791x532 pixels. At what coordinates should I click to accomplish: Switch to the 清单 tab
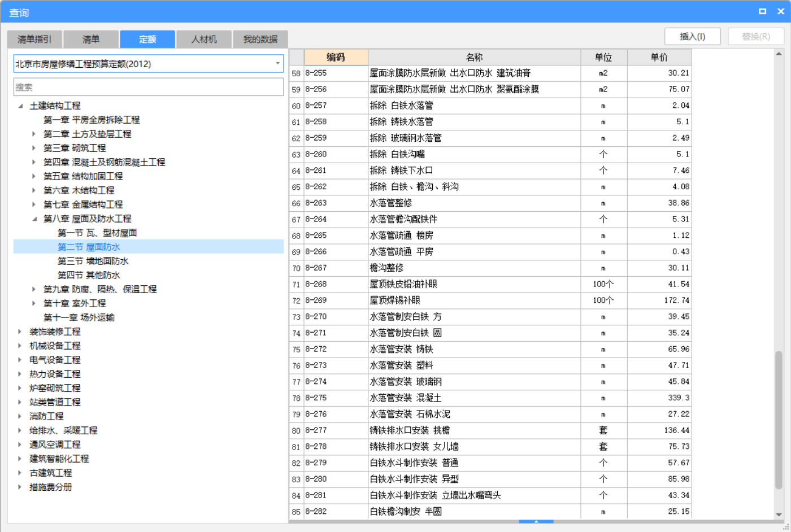click(x=91, y=39)
